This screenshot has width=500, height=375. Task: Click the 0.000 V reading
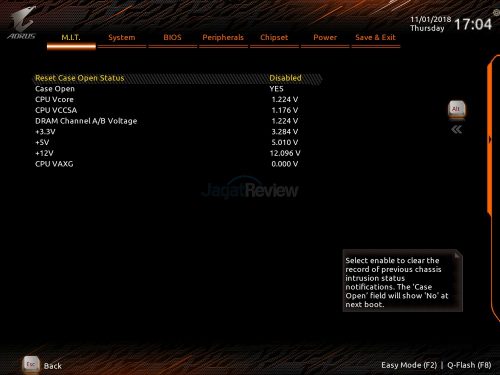285,164
